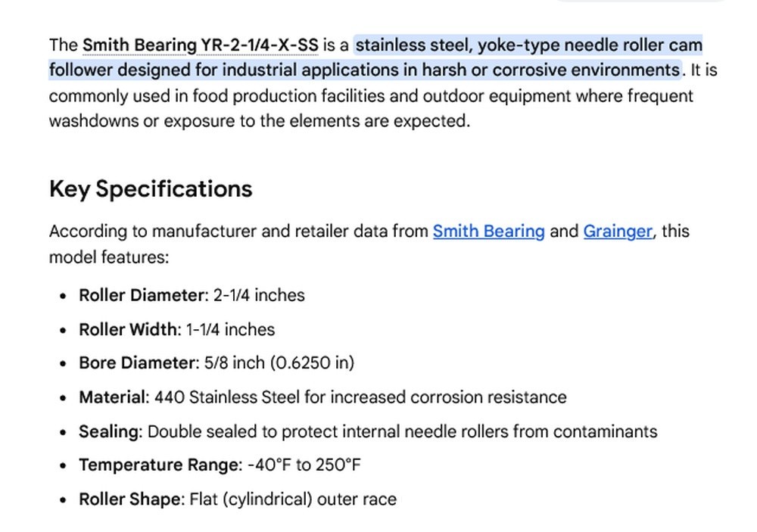Click the bold Roller Shape label

(x=130, y=499)
